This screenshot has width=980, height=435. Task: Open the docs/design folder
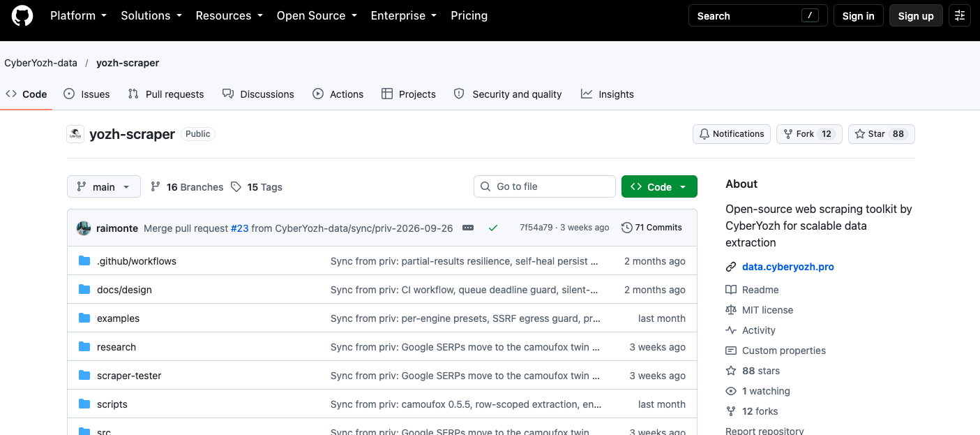click(124, 290)
